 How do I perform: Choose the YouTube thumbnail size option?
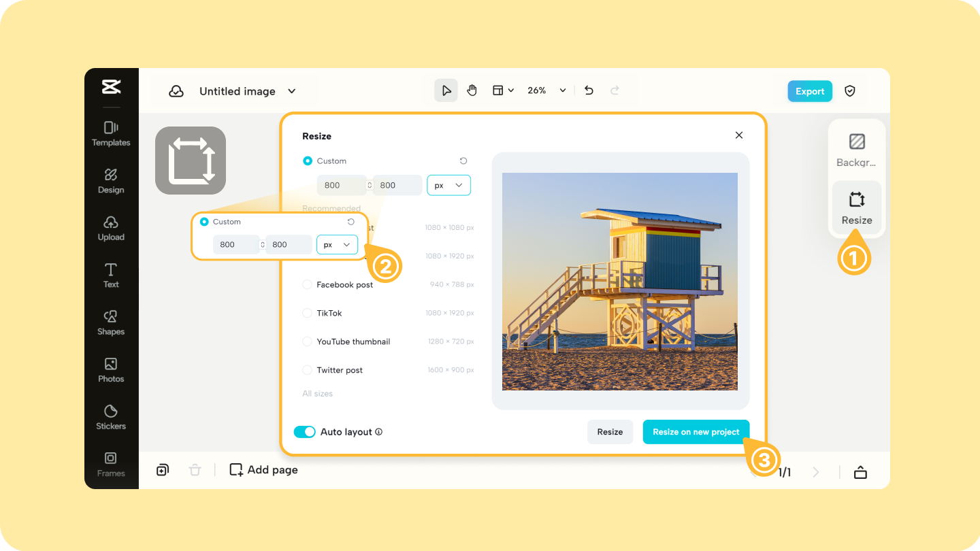pos(308,342)
